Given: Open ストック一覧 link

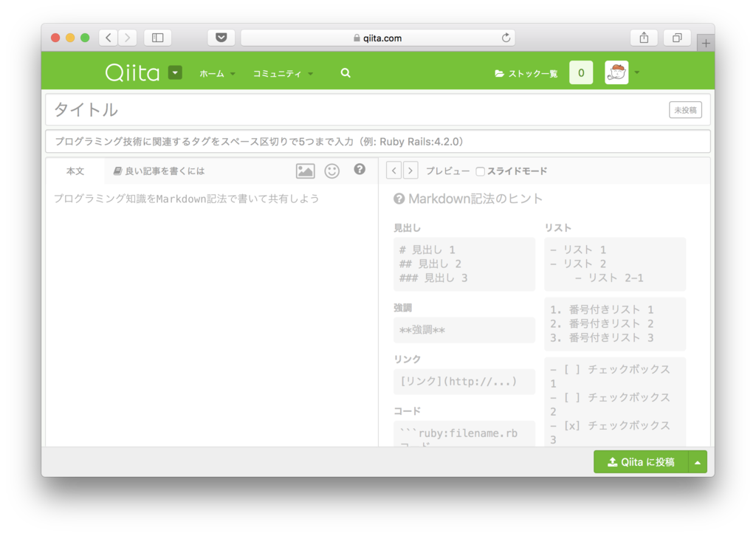Looking at the screenshot, I should (x=526, y=73).
